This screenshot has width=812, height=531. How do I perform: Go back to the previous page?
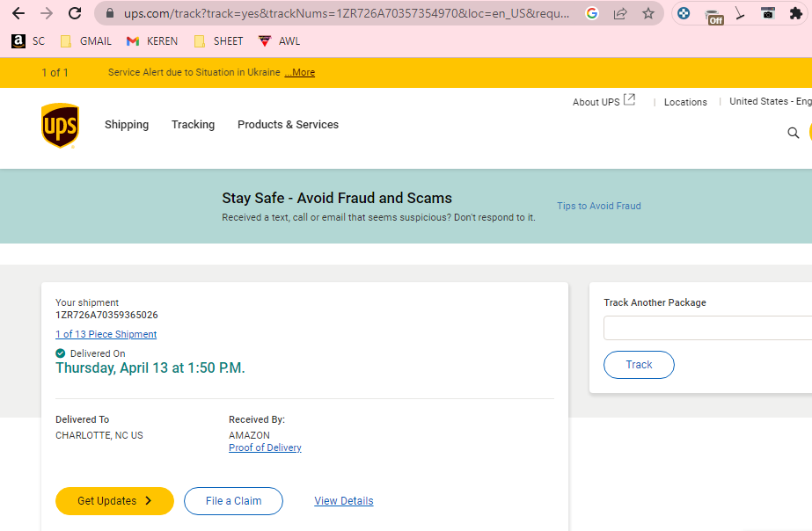pyautogui.click(x=18, y=13)
